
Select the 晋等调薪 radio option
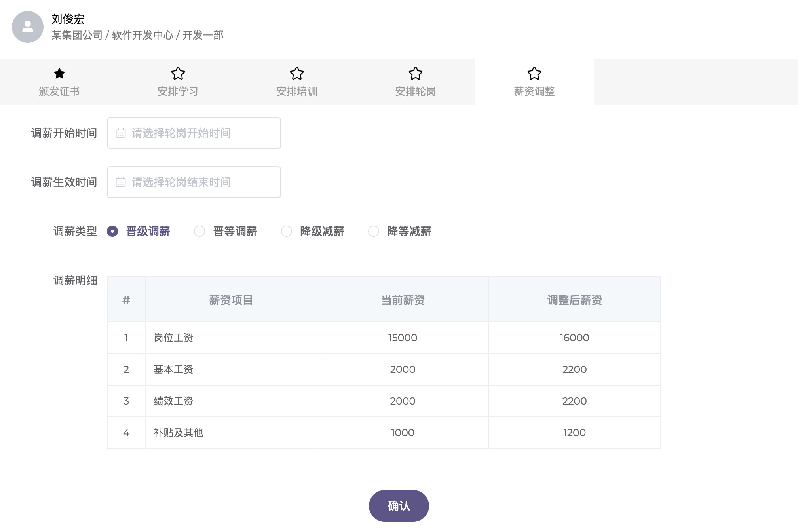199,231
